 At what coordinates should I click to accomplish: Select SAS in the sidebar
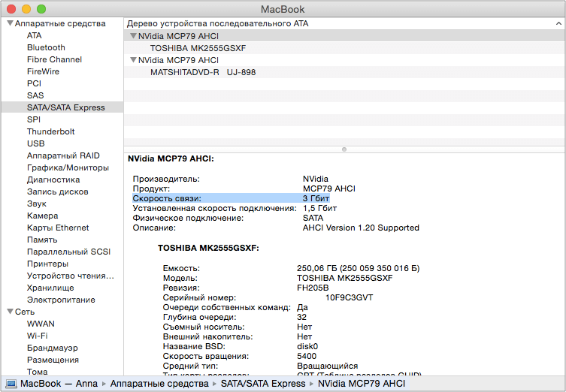35,95
